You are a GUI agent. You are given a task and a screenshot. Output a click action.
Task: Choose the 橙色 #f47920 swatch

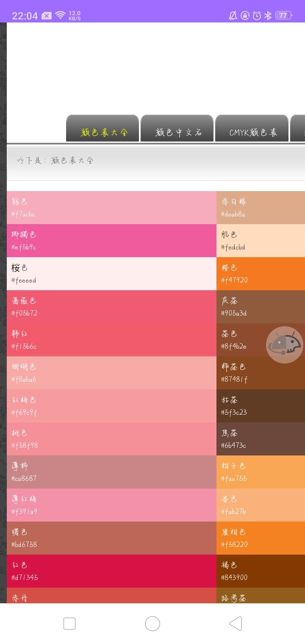pyautogui.click(x=261, y=274)
